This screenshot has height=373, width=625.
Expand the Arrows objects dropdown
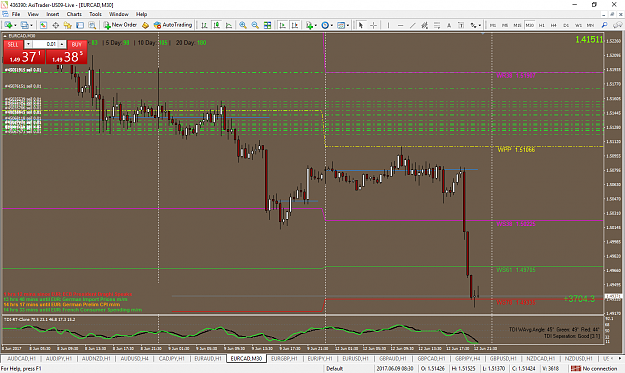480,25
